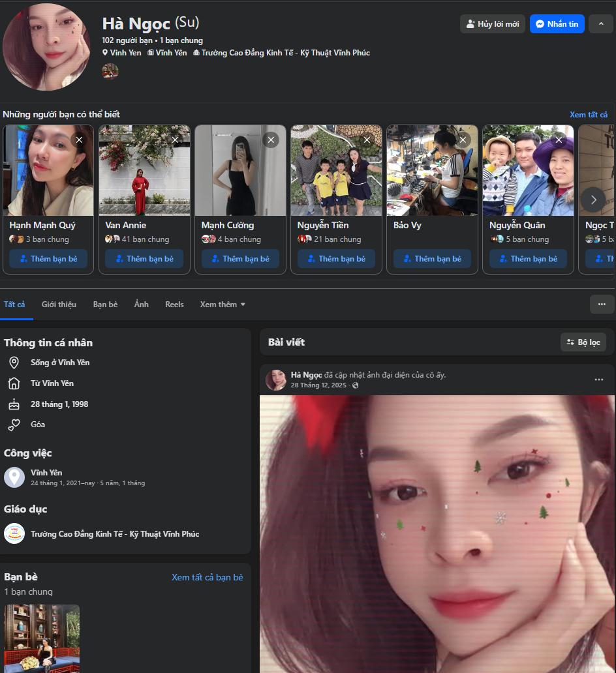
Task: Switch to the Bạn bè tab
Action: (105, 305)
